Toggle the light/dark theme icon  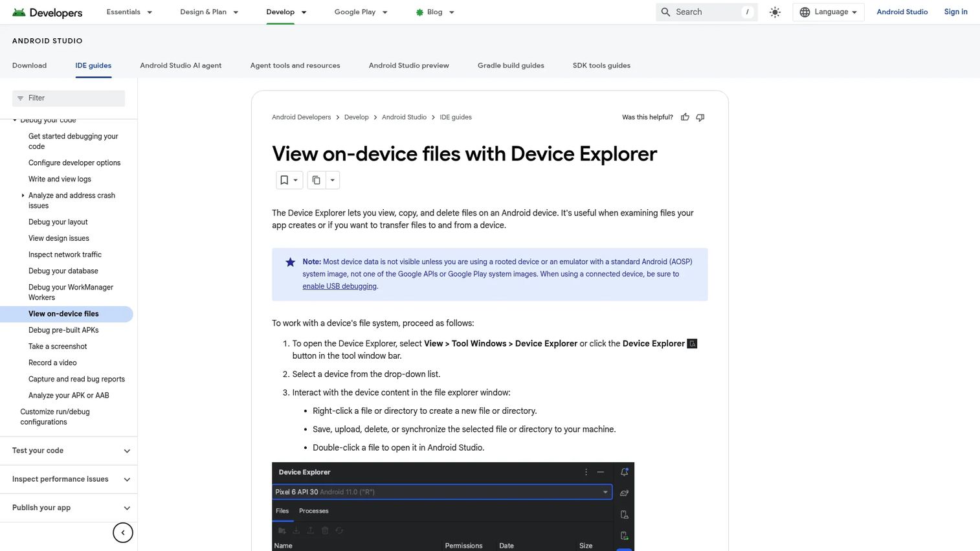775,12
